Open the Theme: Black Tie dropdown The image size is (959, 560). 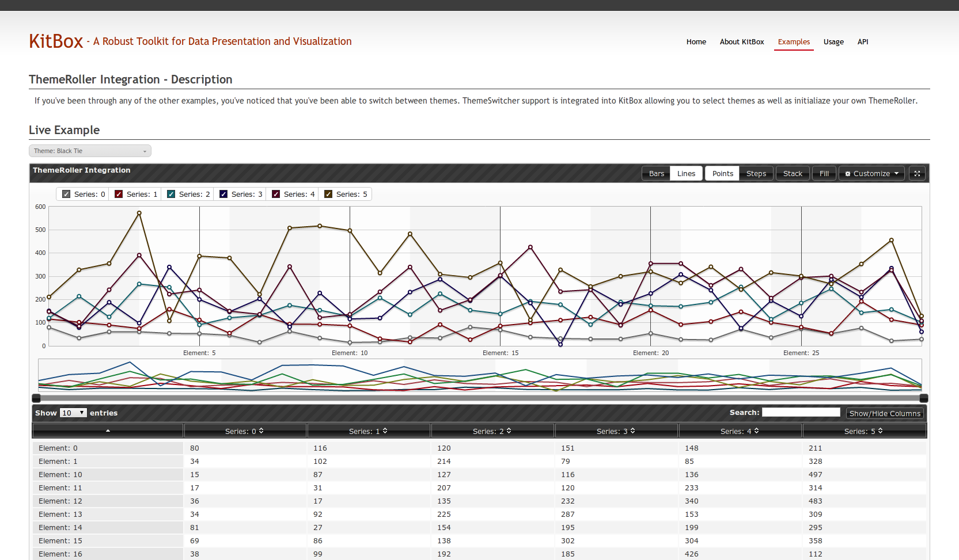click(x=90, y=151)
